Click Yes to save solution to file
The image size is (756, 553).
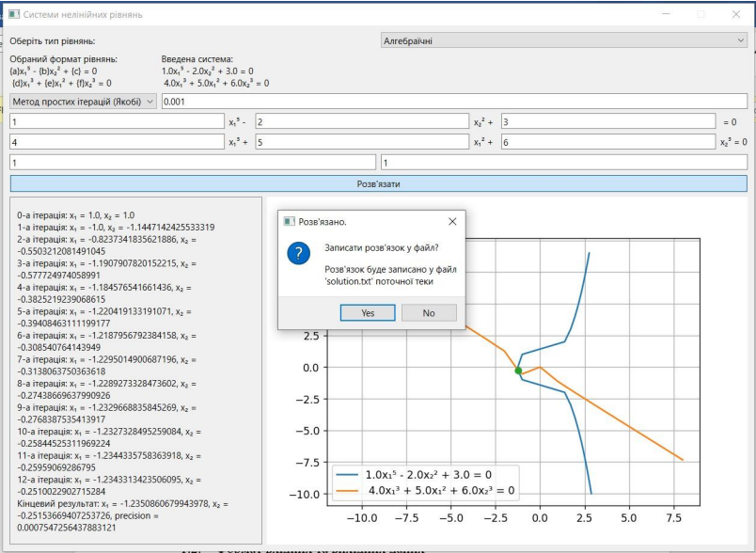coord(369,313)
